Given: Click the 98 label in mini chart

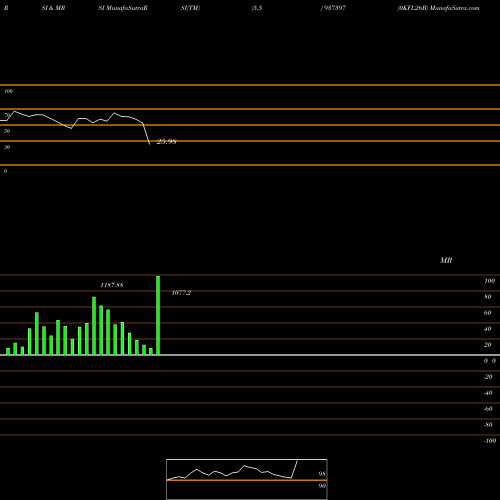Looking at the screenshot, I should 322,474.
